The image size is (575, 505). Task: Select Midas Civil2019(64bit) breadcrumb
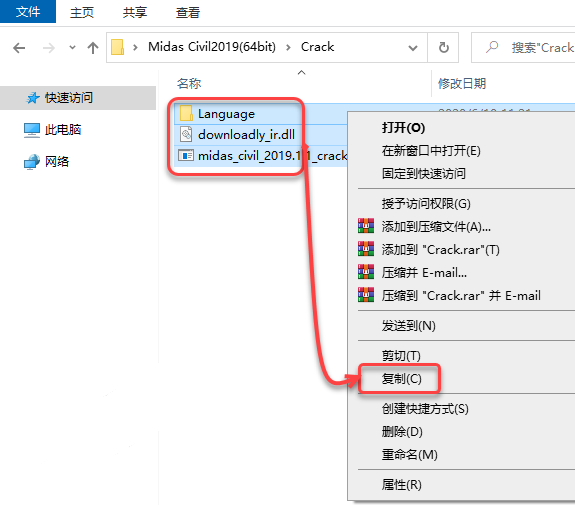tap(212, 47)
